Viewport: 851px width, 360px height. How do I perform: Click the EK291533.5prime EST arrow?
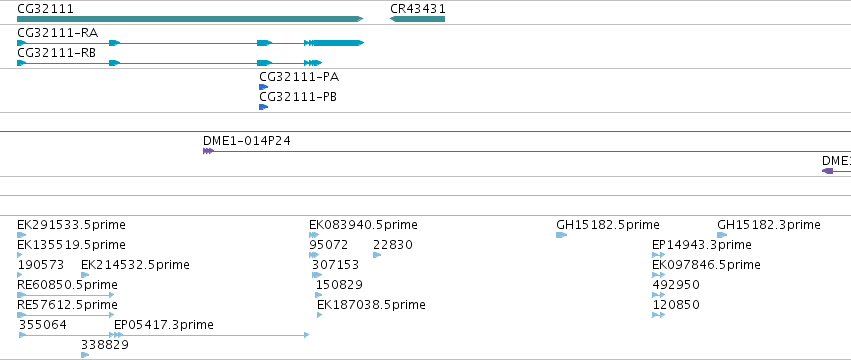(x=22, y=235)
